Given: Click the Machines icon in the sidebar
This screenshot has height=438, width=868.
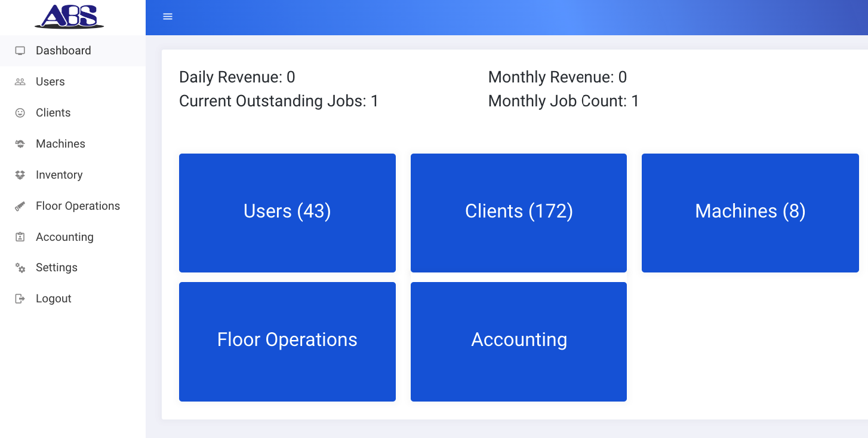Looking at the screenshot, I should [x=20, y=144].
